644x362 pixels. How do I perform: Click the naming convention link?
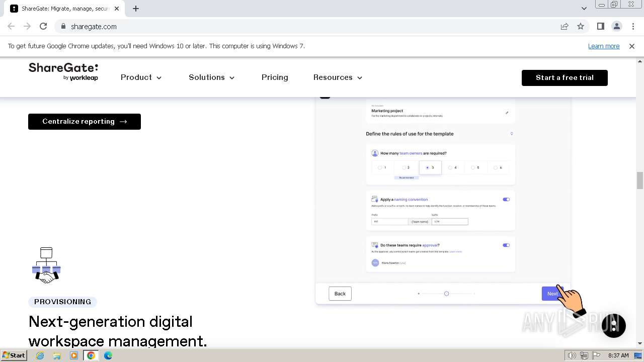click(411, 200)
